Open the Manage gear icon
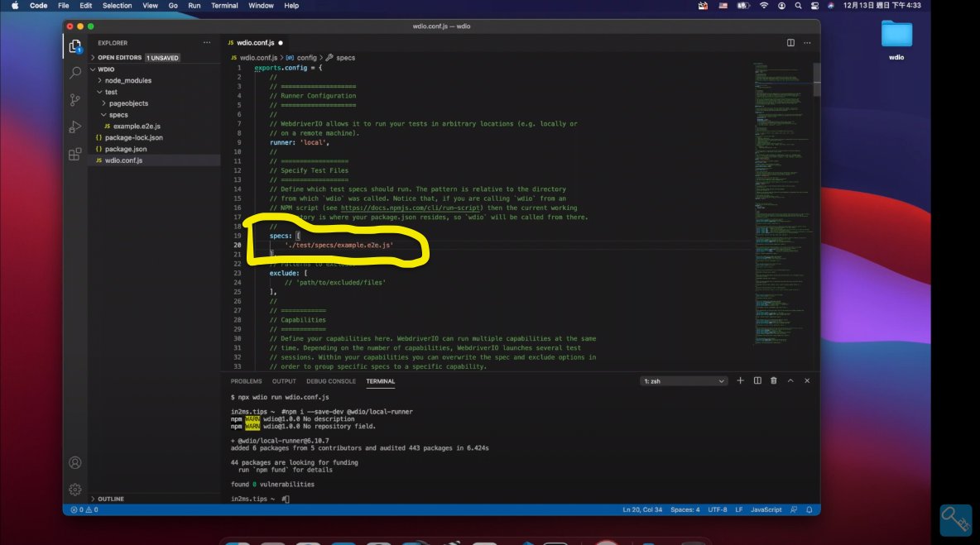The width and height of the screenshot is (980, 545). (x=75, y=490)
